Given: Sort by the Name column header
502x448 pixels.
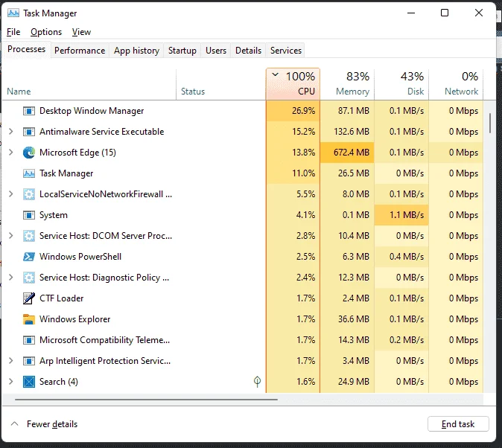Looking at the screenshot, I should pos(89,85).
